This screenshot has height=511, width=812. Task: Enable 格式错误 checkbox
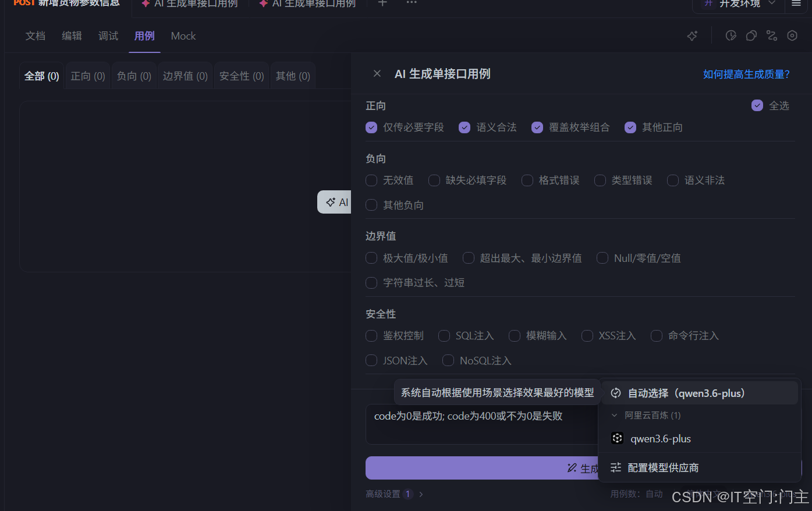click(x=527, y=180)
